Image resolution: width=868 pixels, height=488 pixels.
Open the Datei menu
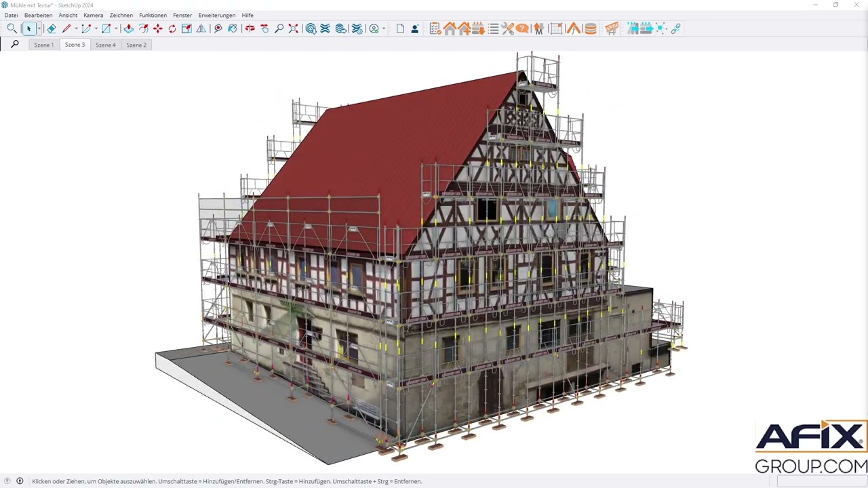(x=11, y=15)
